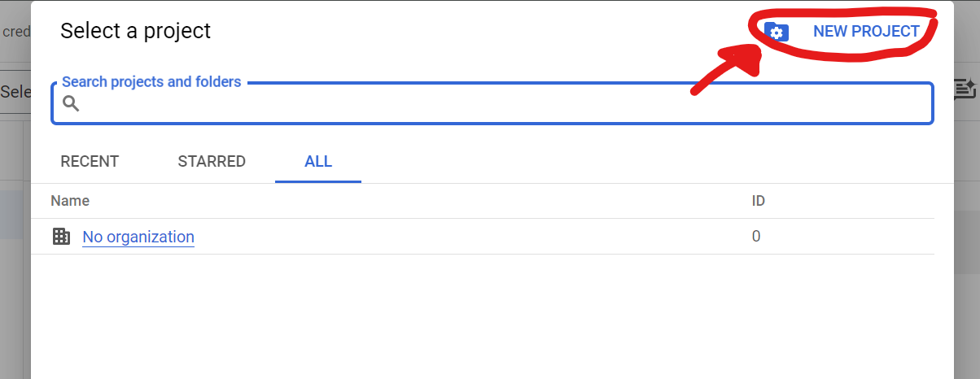
Task: Open the AI assistant chat sparkle icon
Action: [x=965, y=89]
